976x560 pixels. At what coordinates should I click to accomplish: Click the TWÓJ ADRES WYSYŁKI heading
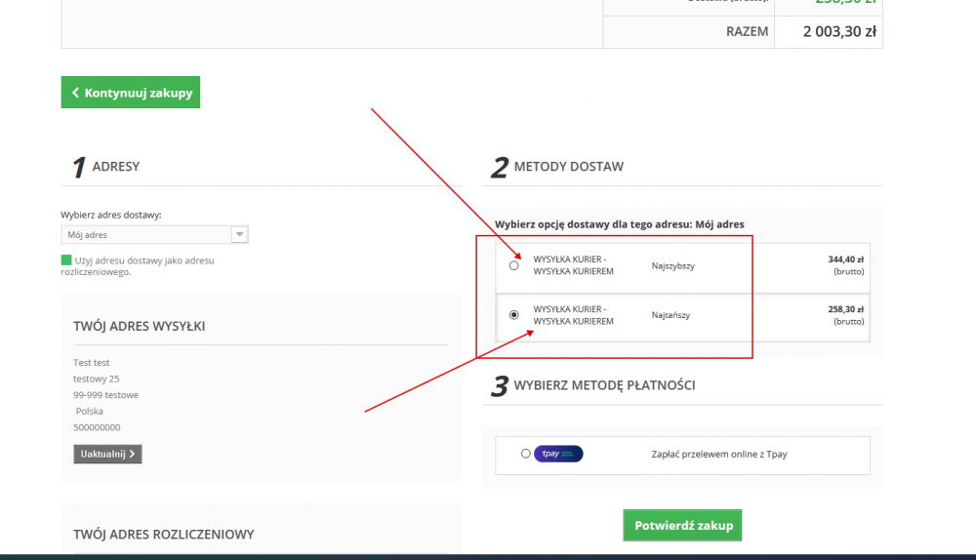pyautogui.click(x=139, y=326)
